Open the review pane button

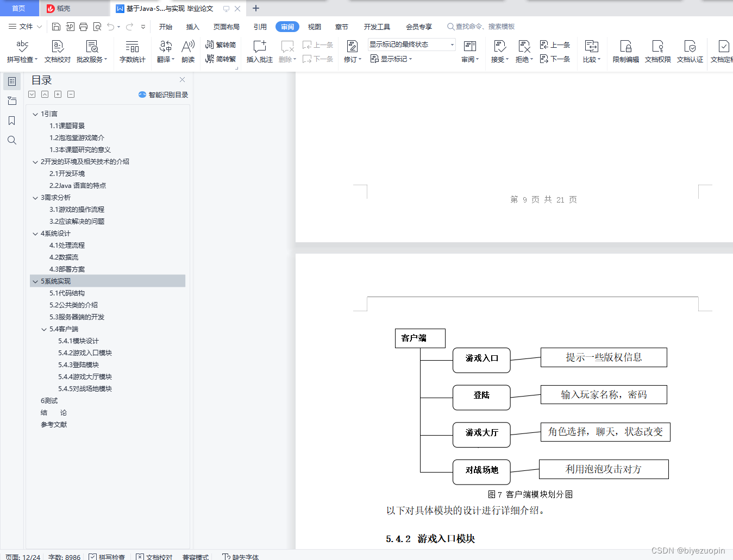pos(470,52)
